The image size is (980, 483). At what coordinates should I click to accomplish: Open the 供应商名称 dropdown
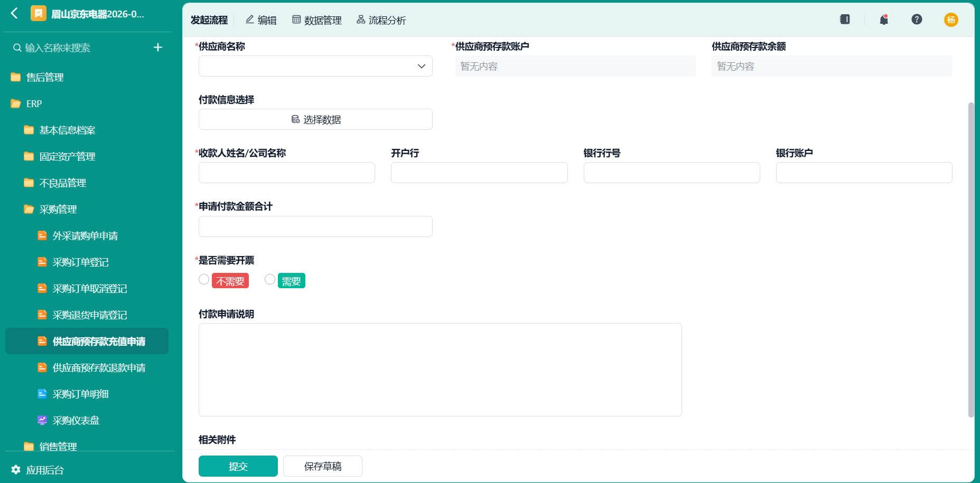pyautogui.click(x=315, y=66)
